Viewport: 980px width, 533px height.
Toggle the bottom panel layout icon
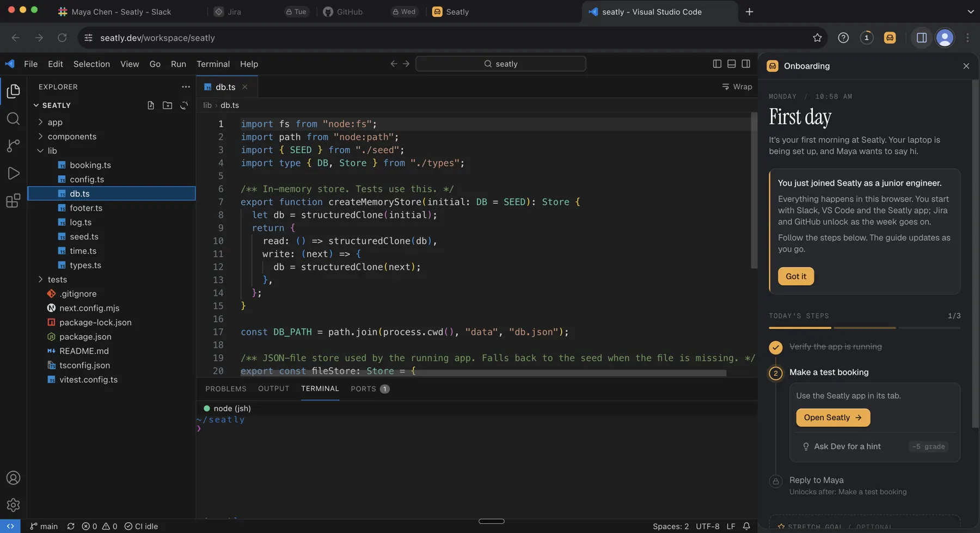[731, 64]
